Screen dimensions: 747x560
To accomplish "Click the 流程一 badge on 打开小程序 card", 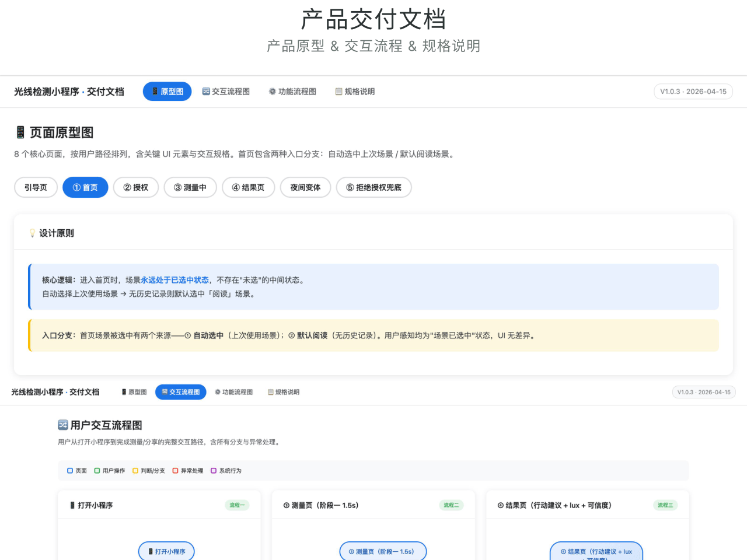I will (238, 505).
